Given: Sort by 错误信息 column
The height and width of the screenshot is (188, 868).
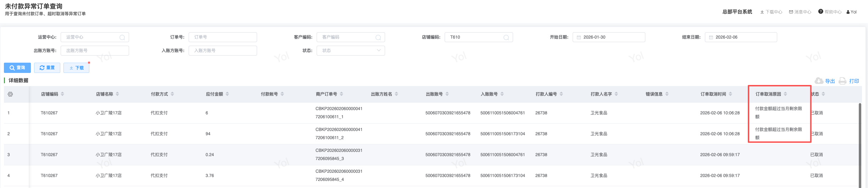Looking at the screenshot, I should pyautogui.click(x=667, y=94).
